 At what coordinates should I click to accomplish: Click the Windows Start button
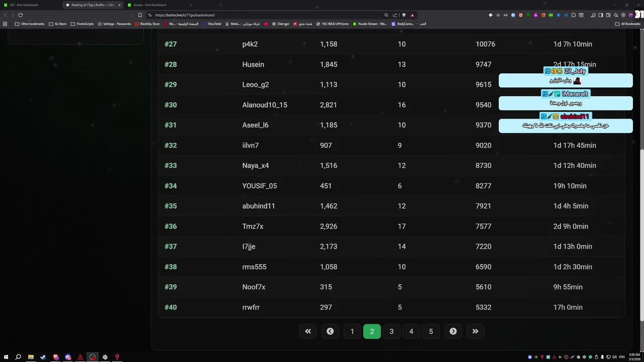(x=6, y=357)
